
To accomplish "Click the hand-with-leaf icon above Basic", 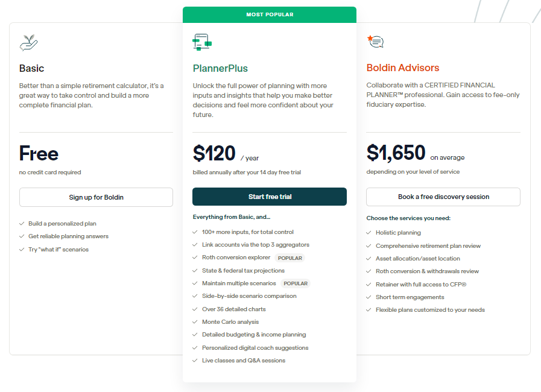I will coord(28,42).
